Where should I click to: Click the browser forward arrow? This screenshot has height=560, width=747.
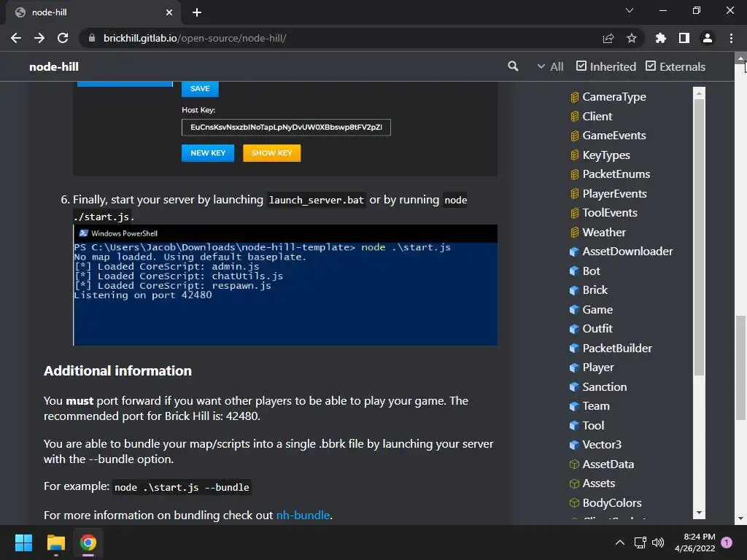pos(39,38)
